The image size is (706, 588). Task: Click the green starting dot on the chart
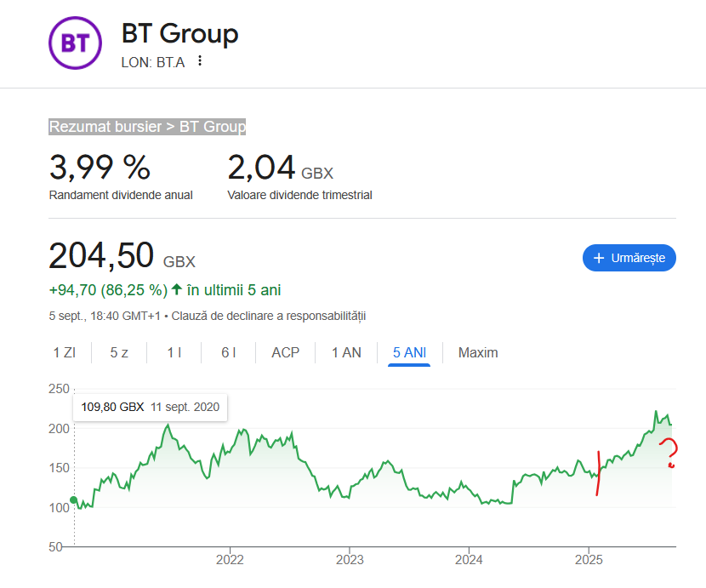74,500
